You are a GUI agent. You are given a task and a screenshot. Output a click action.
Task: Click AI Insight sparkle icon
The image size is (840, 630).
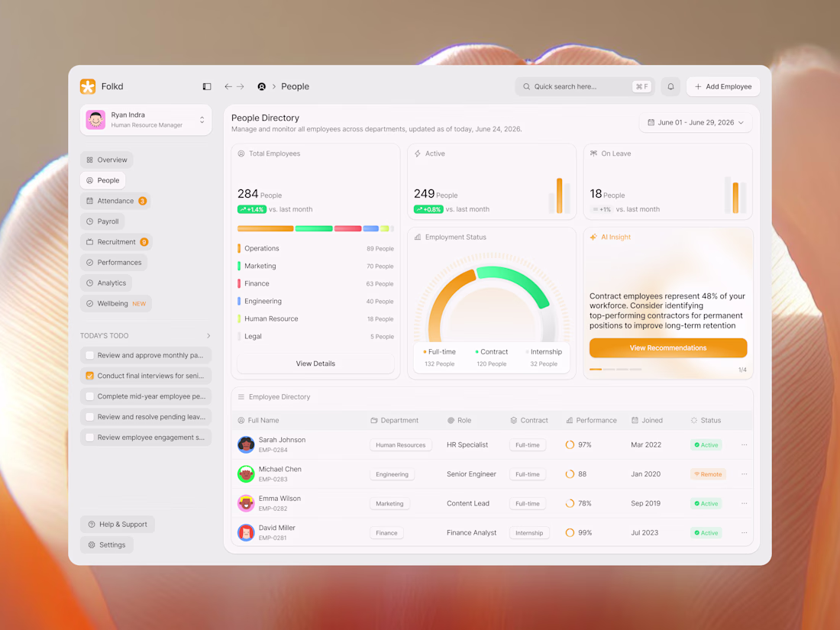(593, 237)
